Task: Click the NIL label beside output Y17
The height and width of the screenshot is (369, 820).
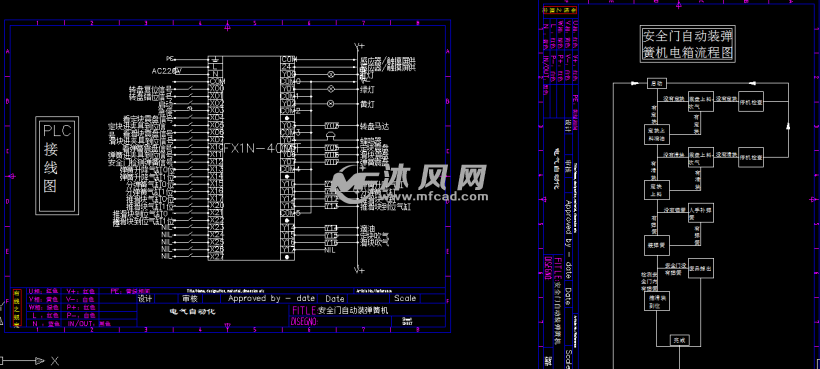Action: 329,250
